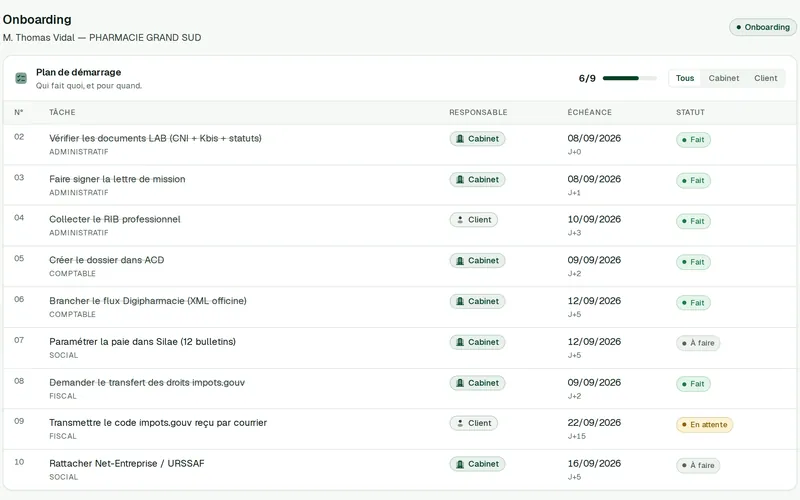Toggle Fait status for Créer le dossier dans ACD
The width and height of the screenshot is (800, 500).
point(693,262)
